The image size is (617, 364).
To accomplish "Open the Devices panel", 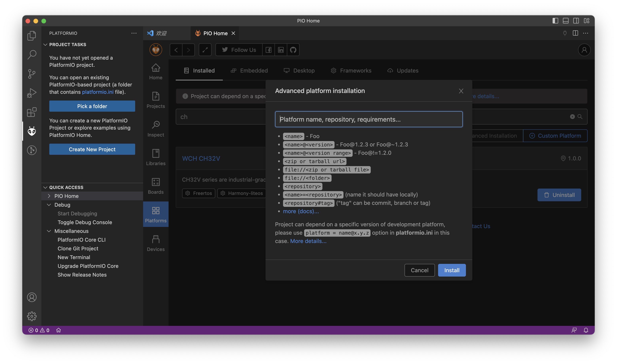I will pos(155,242).
